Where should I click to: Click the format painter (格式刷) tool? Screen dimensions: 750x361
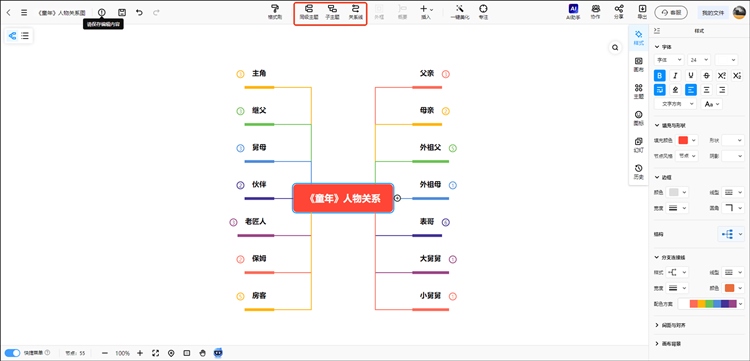click(275, 12)
